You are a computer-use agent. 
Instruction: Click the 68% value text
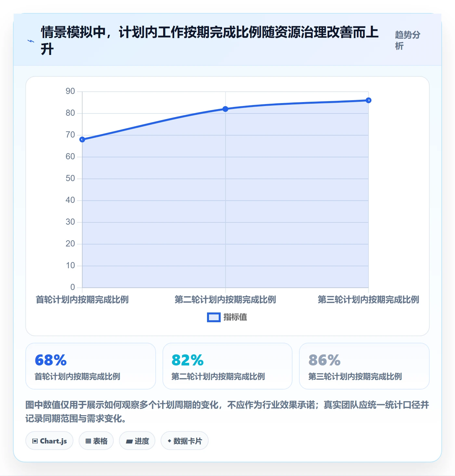pos(51,360)
